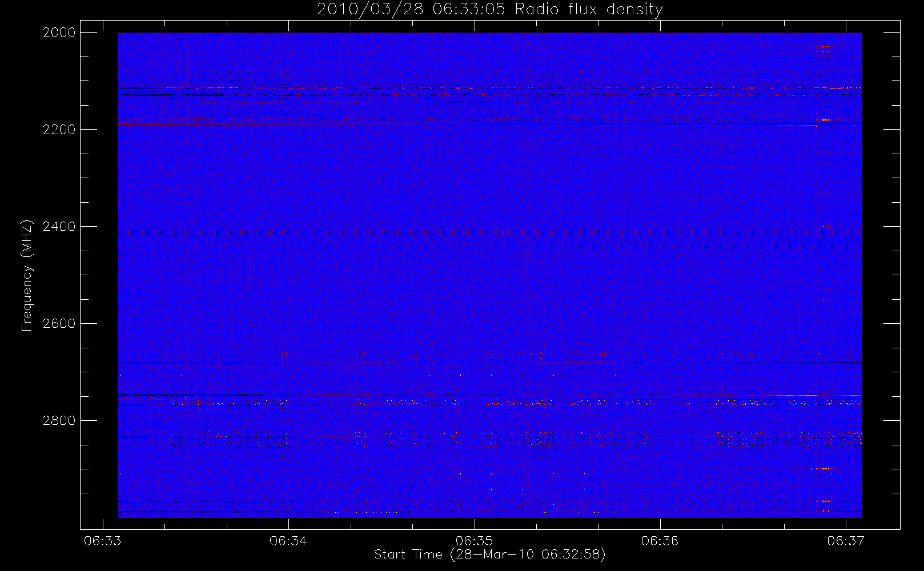Click the 06:36 time tick label
The width and height of the screenshot is (924, 571).
click(x=660, y=540)
